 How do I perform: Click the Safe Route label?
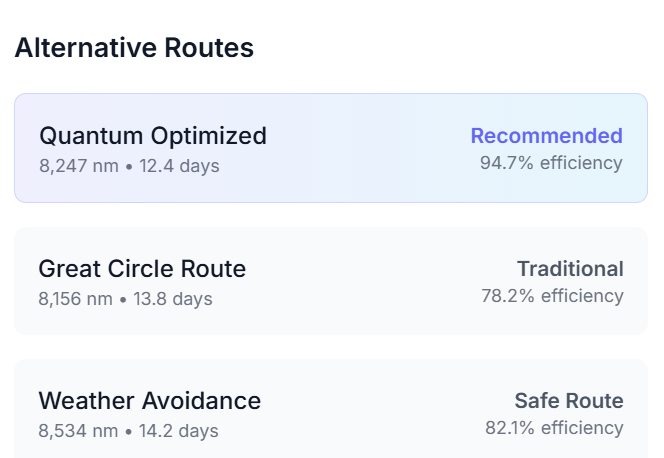[x=568, y=401]
